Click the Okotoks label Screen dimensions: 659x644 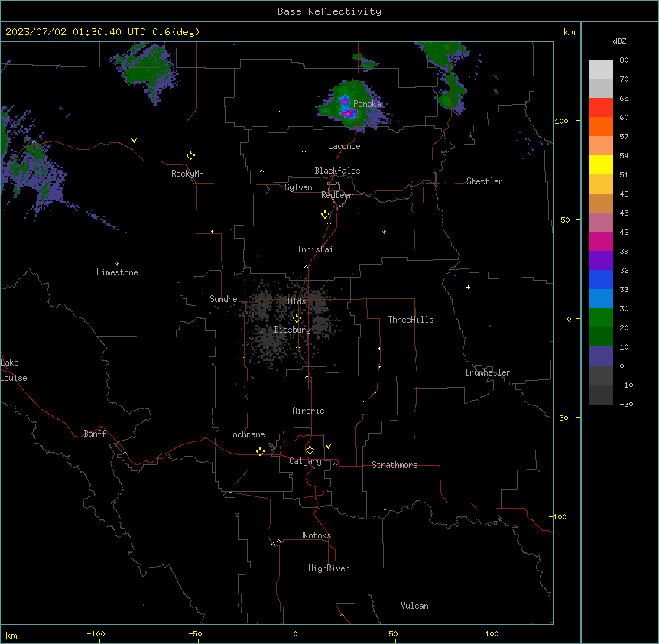point(315,535)
